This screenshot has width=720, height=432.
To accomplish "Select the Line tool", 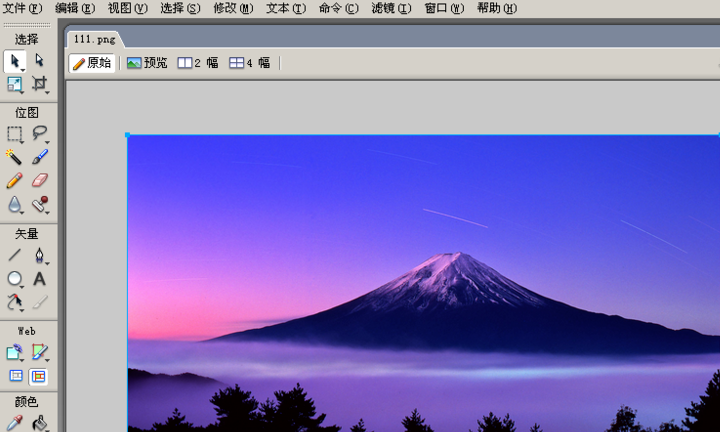I will (15, 255).
